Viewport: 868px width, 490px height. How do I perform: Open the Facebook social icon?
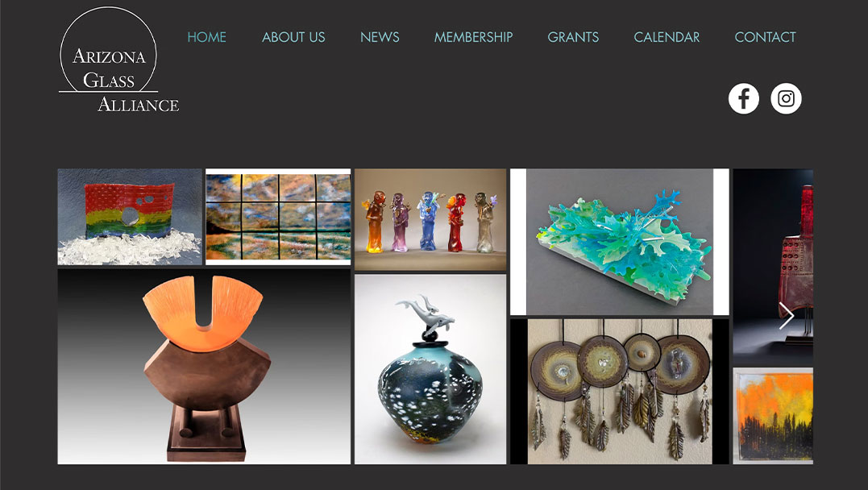pyautogui.click(x=743, y=98)
